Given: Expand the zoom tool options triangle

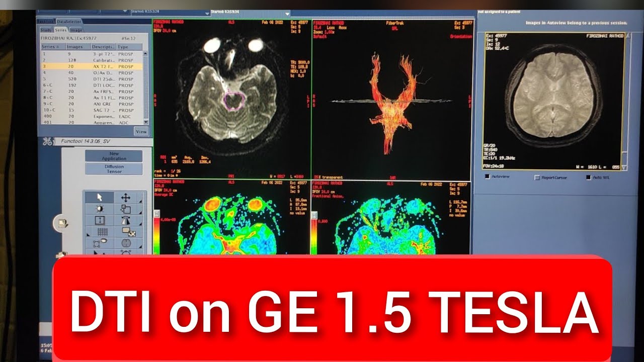Looking at the screenshot, I should (x=141, y=212).
